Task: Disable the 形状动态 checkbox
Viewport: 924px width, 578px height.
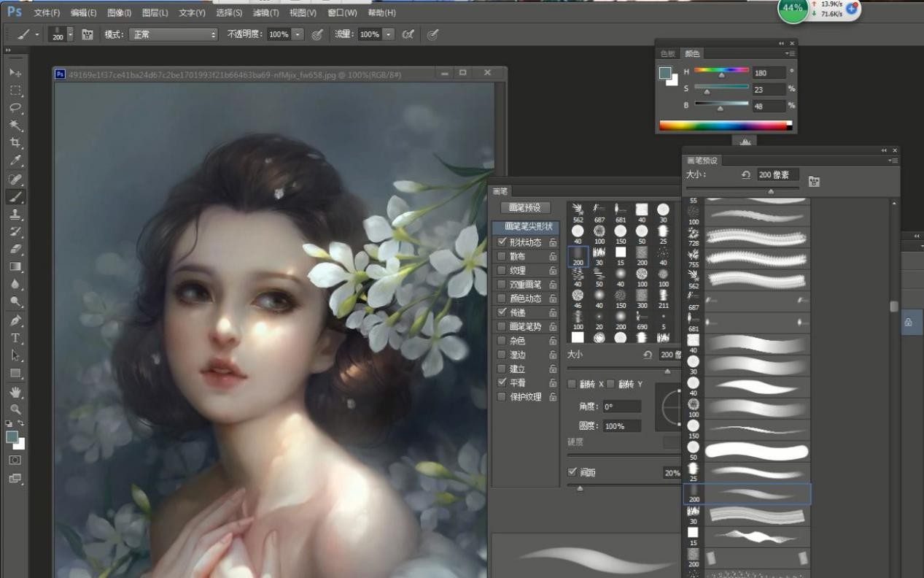Action: click(501, 242)
